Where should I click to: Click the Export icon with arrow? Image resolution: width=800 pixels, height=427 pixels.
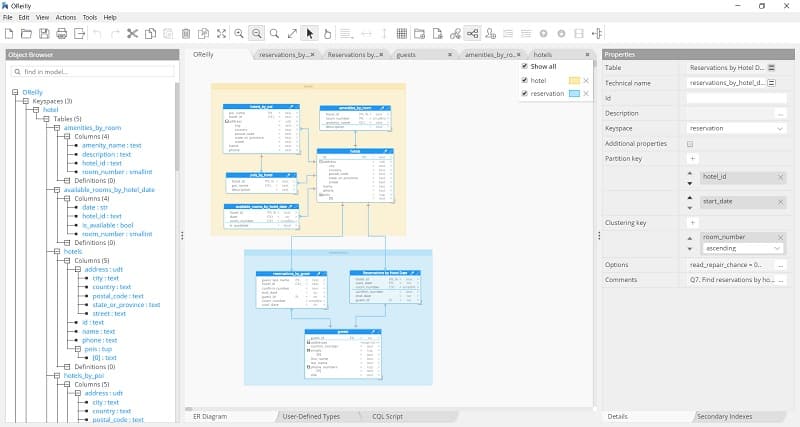(80, 34)
